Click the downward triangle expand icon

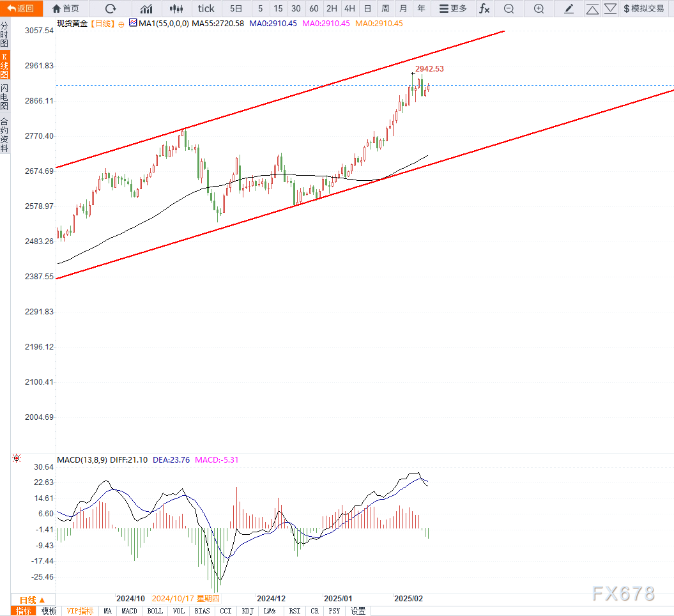click(x=611, y=8)
